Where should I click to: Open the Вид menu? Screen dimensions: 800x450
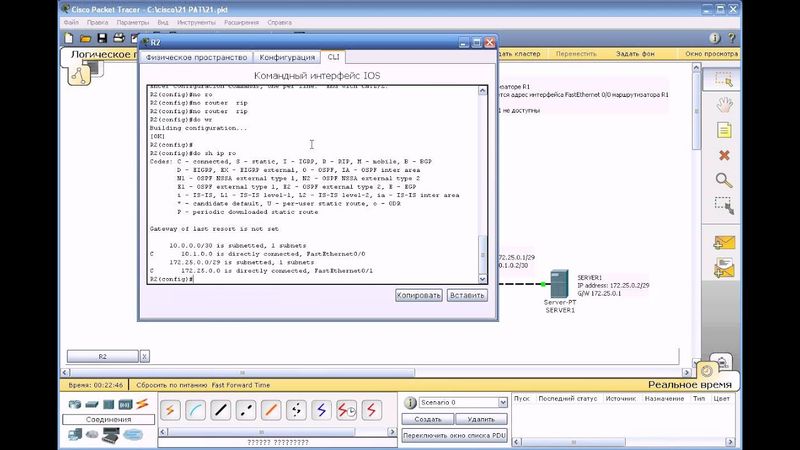163,22
